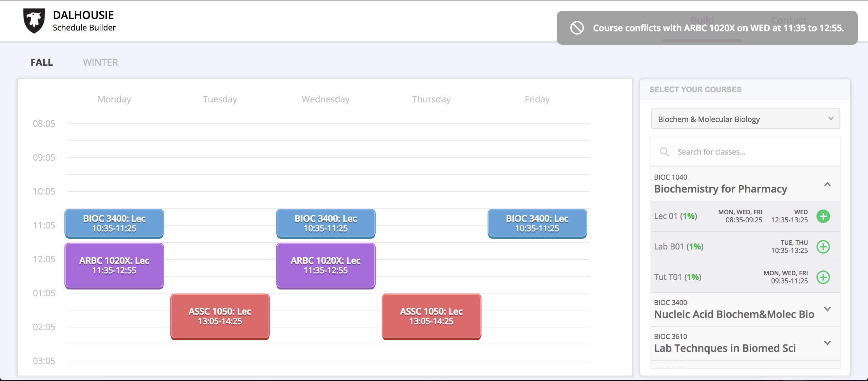Screen dimensions: 868x381
Task: Click Tut T01 MON, WED, FRI 09:35-11:25 time
Action: point(786,277)
